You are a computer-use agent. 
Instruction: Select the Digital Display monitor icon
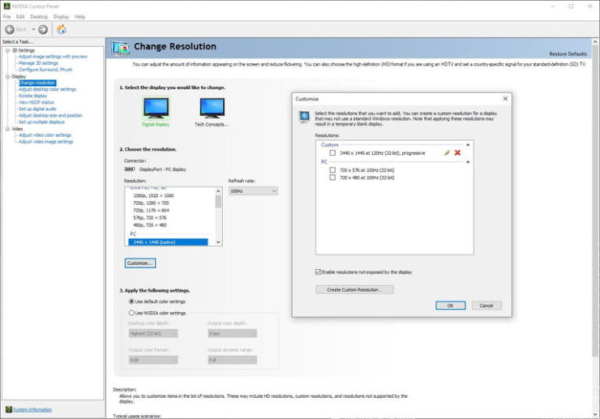pyautogui.click(x=156, y=108)
